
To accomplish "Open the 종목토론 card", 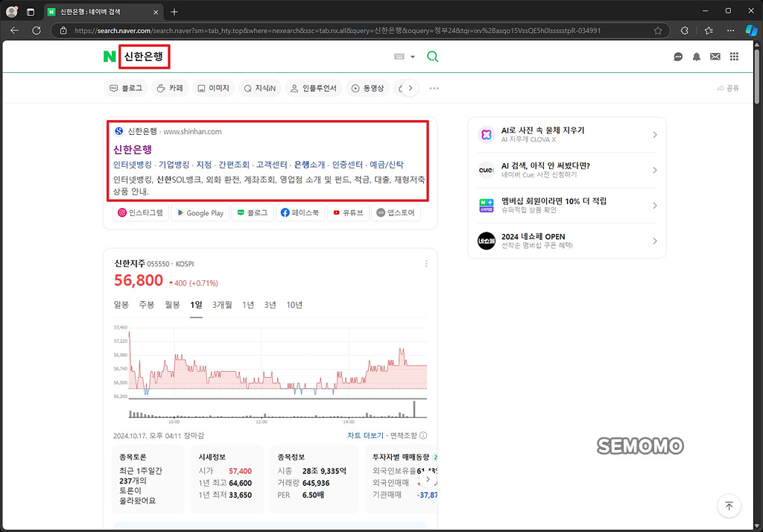I will tap(148, 479).
